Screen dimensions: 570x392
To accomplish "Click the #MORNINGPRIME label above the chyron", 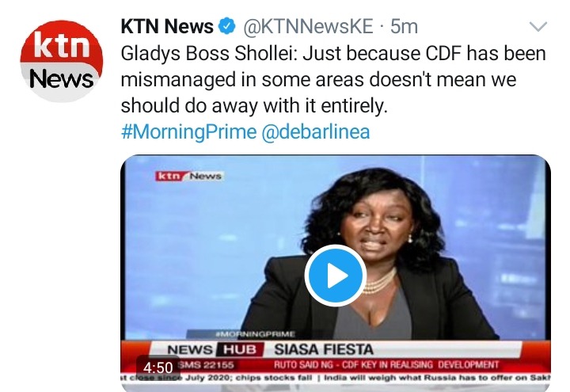I will (x=255, y=334).
